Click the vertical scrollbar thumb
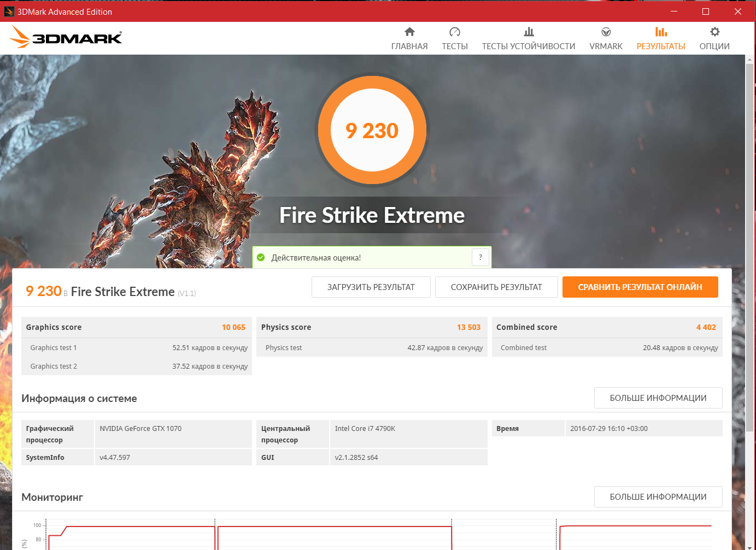The width and height of the screenshot is (756, 550). [x=750, y=249]
